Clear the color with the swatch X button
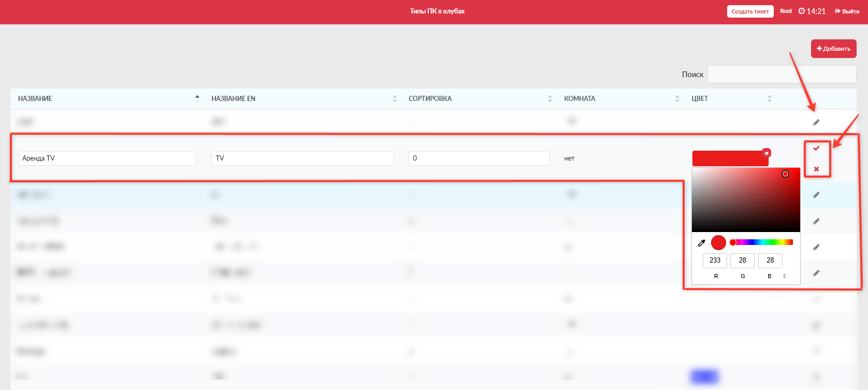868x390 pixels. click(x=766, y=153)
